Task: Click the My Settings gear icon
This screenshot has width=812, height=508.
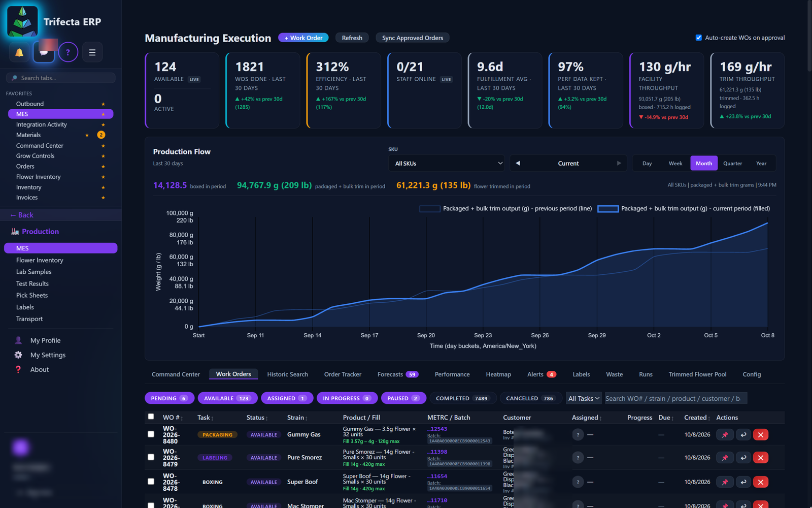Action: coord(18,355)
